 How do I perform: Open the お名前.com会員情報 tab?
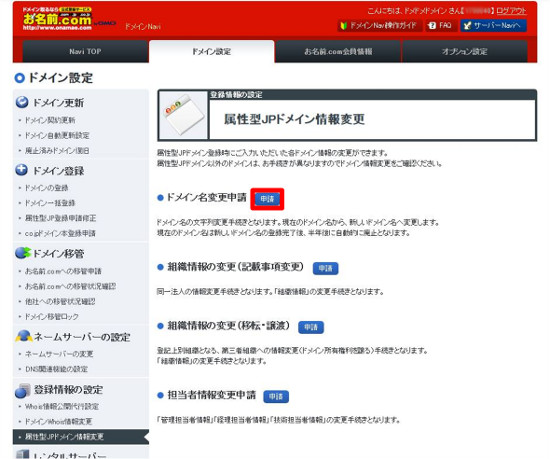pos(338,52)
